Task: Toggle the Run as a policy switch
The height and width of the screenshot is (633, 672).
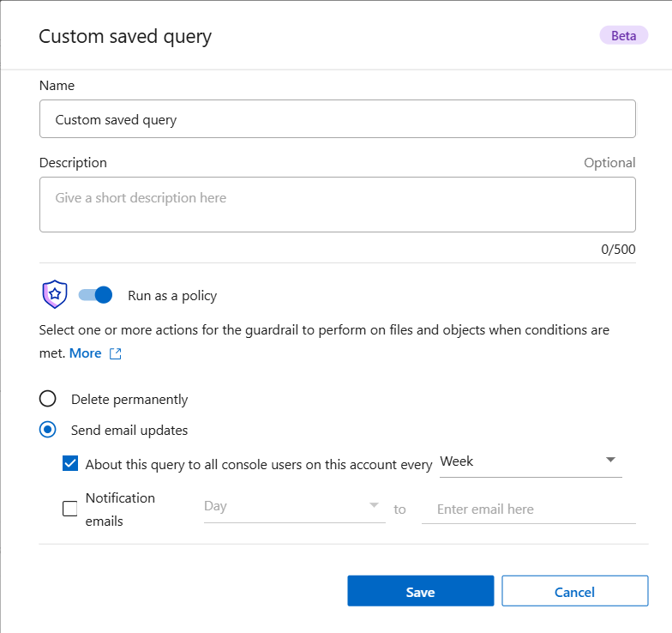Action: coord(95,295)
